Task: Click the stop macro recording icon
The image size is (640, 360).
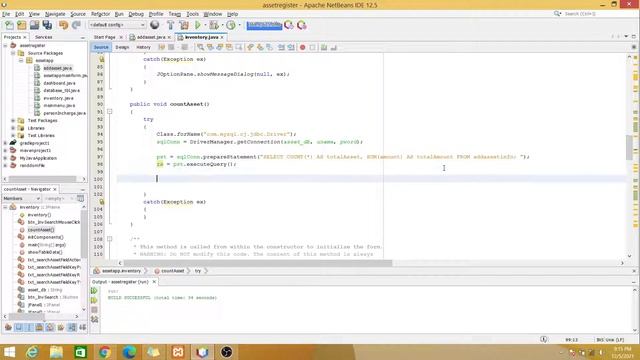Action: point(312,48)
